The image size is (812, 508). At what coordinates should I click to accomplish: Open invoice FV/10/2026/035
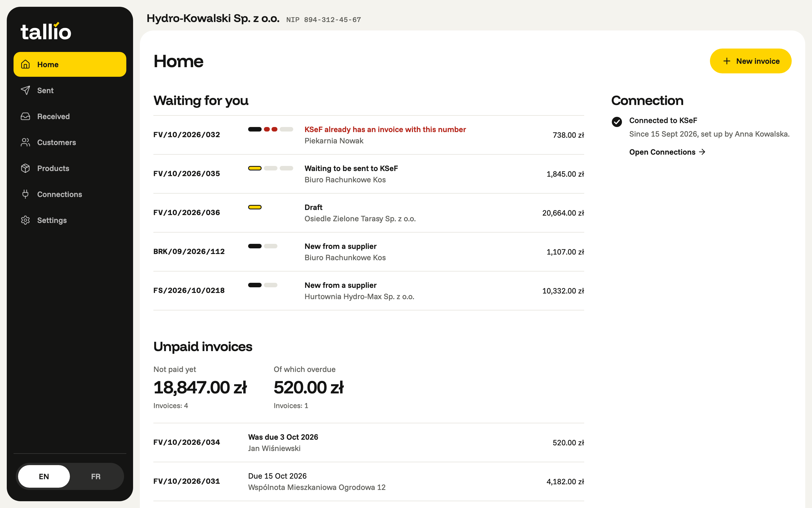coord(369,174)
